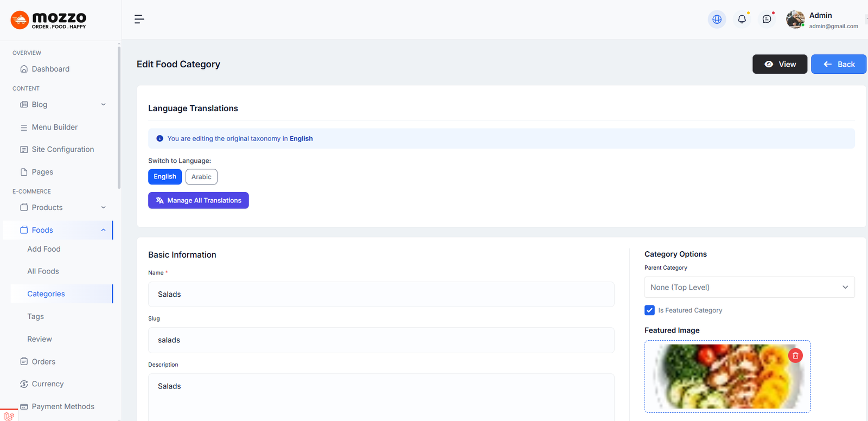Viewport: 868px width, 421px height.
Task: Open the language globe icon
Action: (x=717, y=20)
